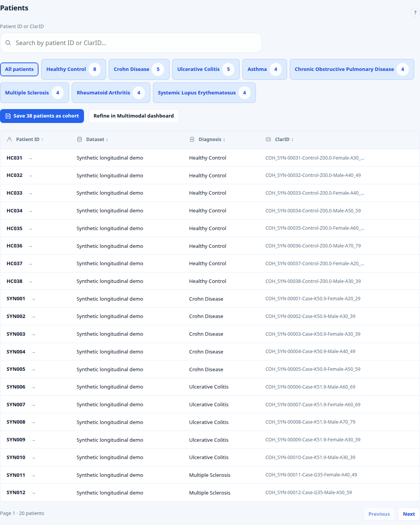Viewport: 420px width, 525px height.
Task: Filter by Ulcerative Colitis
Action: point(206,69)
